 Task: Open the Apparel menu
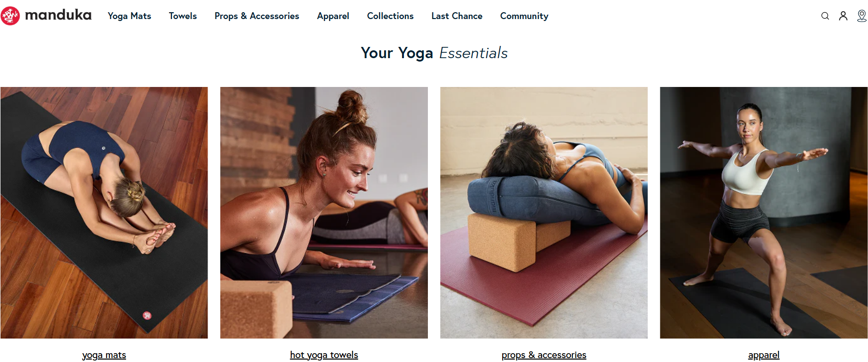tap(333, 16)
